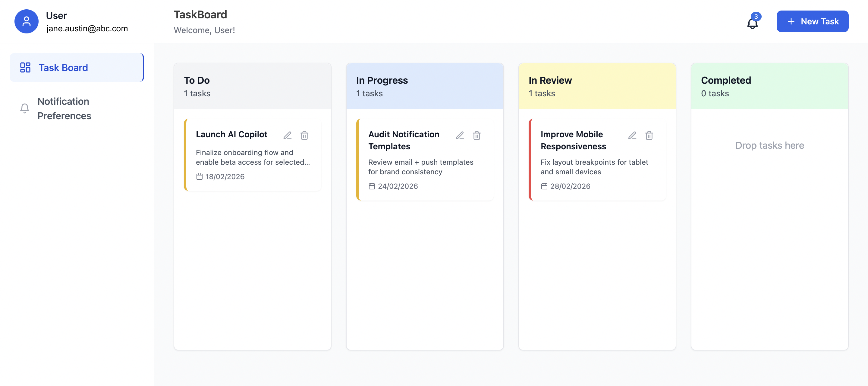Click the calendar icon on the 28/02/2026 date
This screenshot has width=868, height=386.
544,186
